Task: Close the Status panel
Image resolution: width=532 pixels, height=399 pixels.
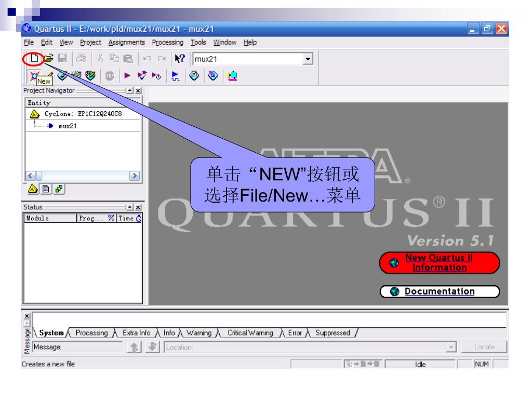Action: click(138, 207)
